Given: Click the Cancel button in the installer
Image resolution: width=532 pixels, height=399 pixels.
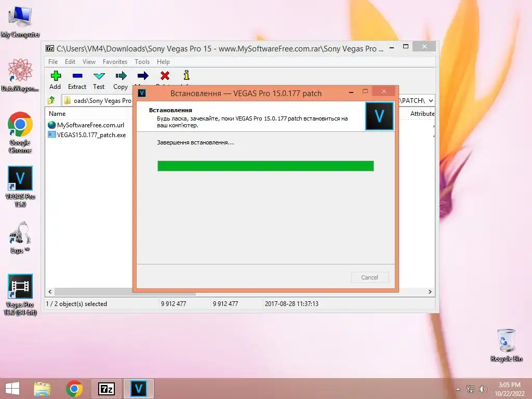Looking at the screenshot, I should 370,277.
